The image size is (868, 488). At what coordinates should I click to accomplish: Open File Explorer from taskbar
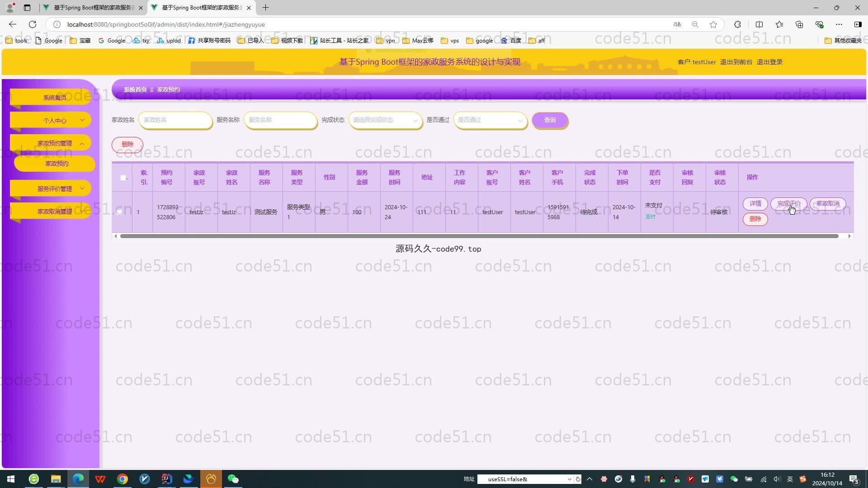(x=56, y=479)
